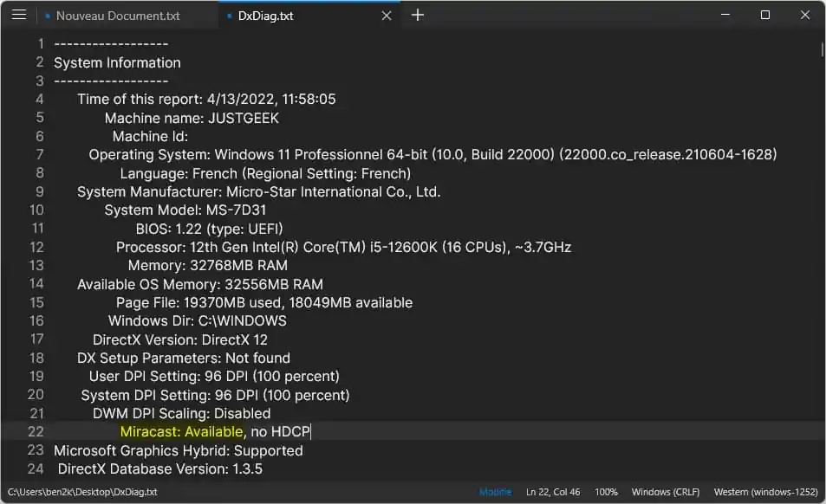
Task: Click the 'System Information' heading text
Action: click(x=117, y=62)
